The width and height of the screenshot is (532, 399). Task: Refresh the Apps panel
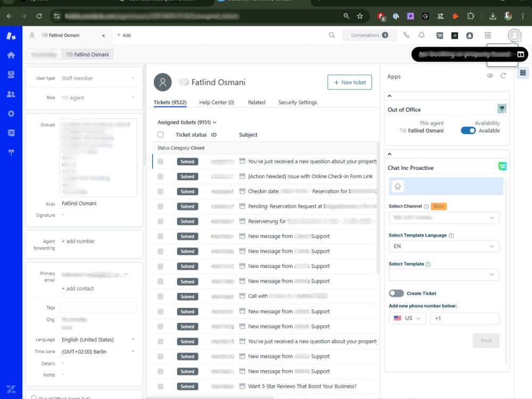click(x=503, y=76)
